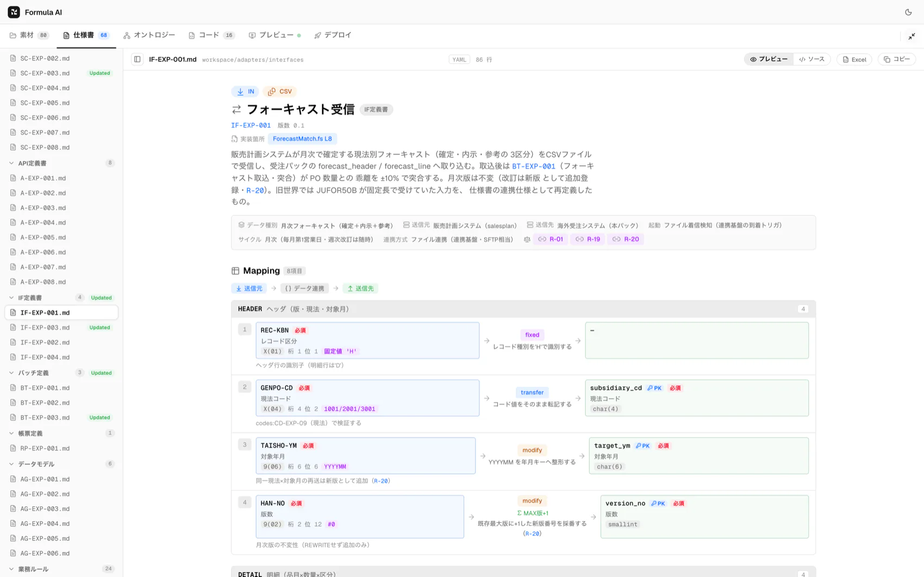Open the コード tab
The image size is (924, 577).
point(211,35)
